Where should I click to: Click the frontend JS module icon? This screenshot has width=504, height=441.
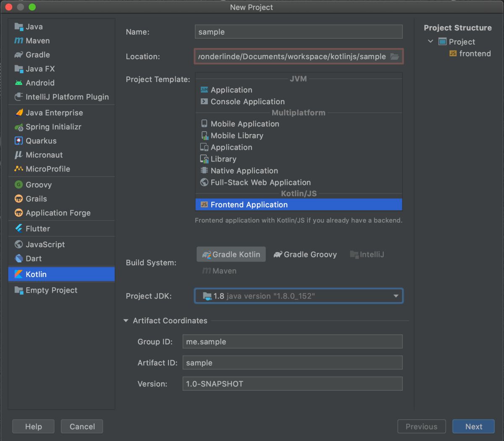coord(453,53)
